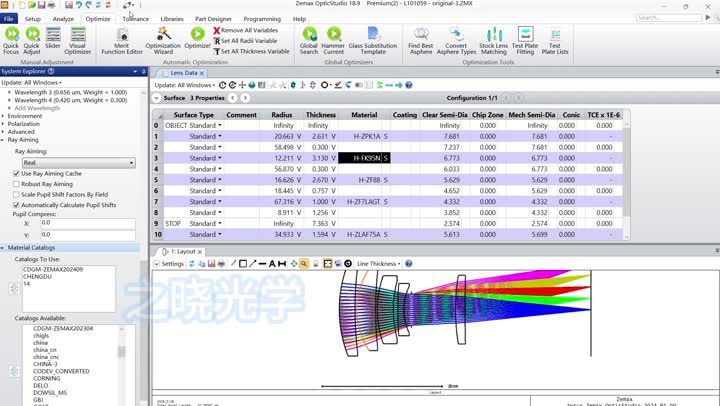Open Glass Substitution Template
Screen dimensions: 720x406
point(373,40)
